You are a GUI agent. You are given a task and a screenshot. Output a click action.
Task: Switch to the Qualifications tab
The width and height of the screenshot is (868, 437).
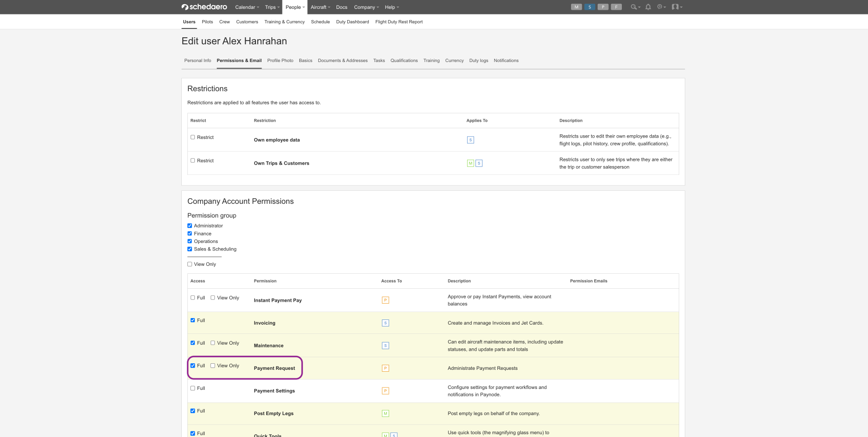click(x=404, y=61)
